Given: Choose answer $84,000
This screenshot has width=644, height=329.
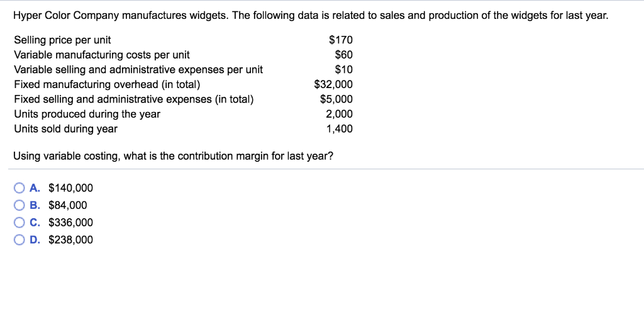Looking at the screenshot, I should pos(68,205).
